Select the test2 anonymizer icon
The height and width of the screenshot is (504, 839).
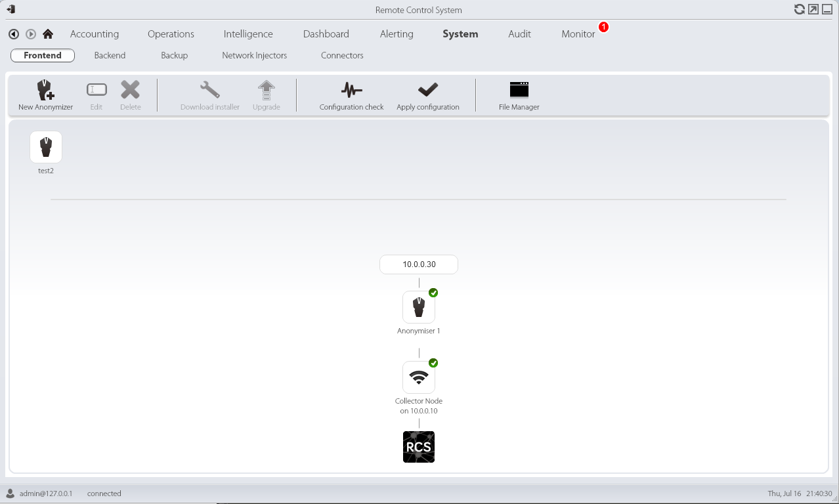coord(46,147)
